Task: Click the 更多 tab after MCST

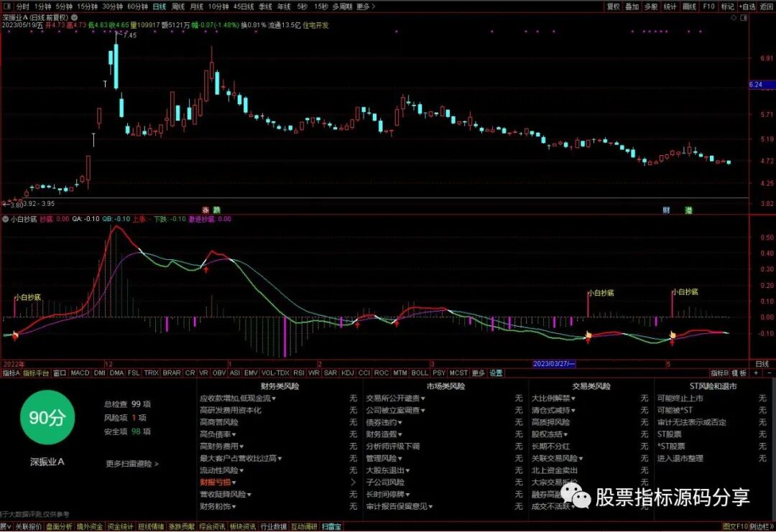Action: tap(478, 373)
